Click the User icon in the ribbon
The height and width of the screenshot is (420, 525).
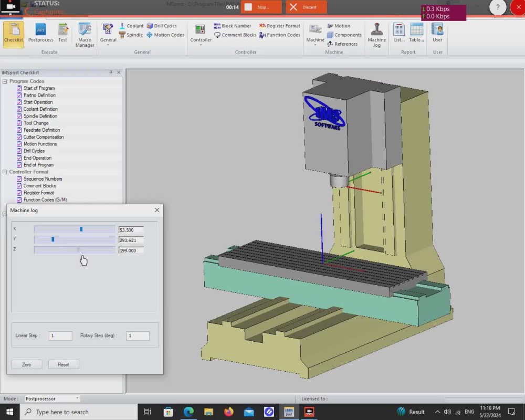(x=437, y=34)
